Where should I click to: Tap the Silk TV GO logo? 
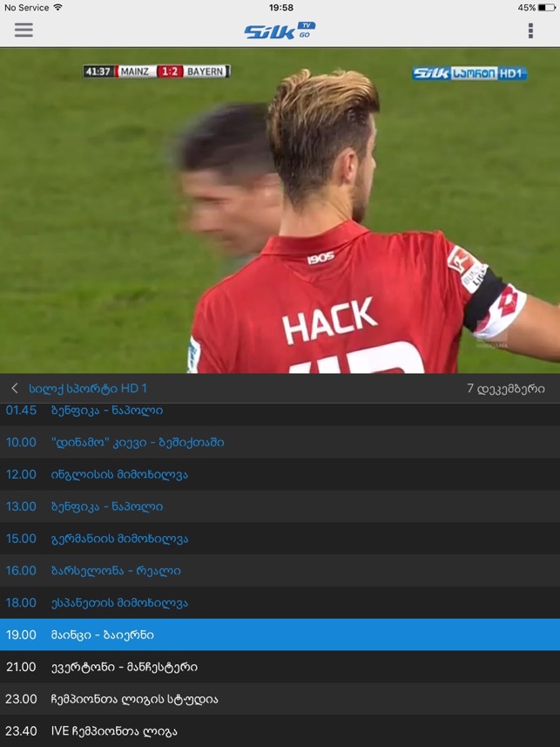coord(280,31)
